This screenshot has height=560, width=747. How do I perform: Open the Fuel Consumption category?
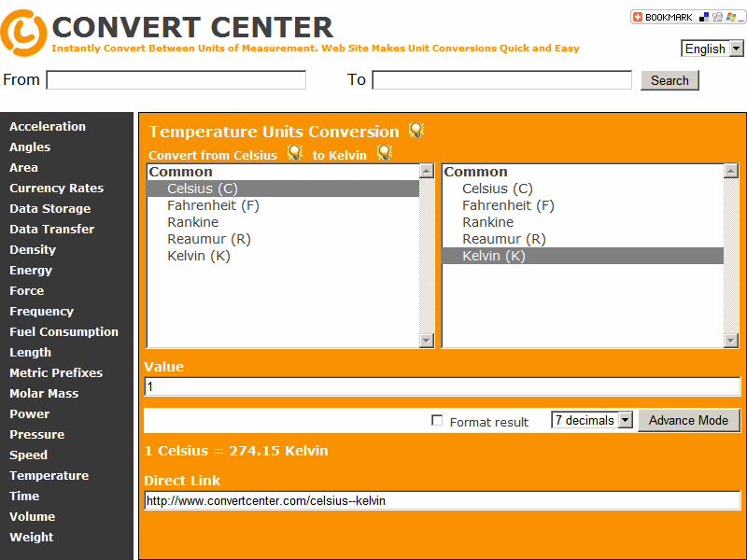(63, 331)
